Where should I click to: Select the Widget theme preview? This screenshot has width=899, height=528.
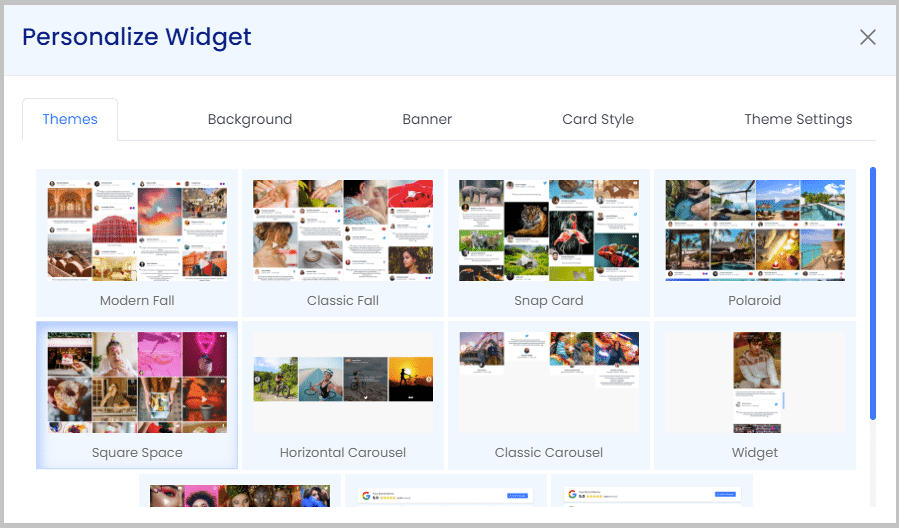(755, 382)
